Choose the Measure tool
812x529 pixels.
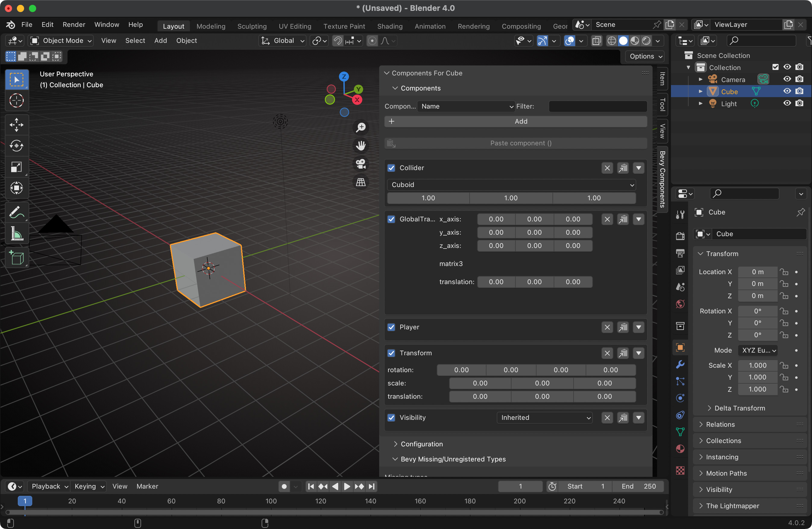click(16, 234)
